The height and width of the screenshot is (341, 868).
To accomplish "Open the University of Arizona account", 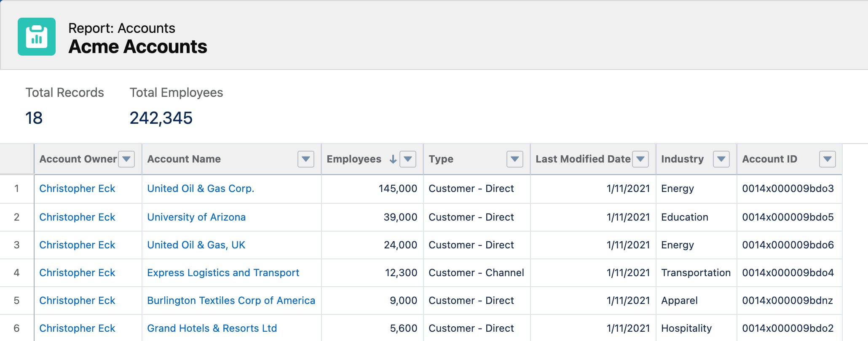I will click(x=196, y=217).
